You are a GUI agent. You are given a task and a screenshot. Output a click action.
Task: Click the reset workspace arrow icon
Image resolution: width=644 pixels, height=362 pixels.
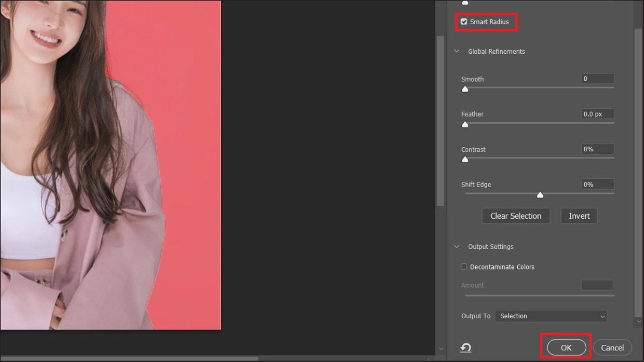point(466,348)
